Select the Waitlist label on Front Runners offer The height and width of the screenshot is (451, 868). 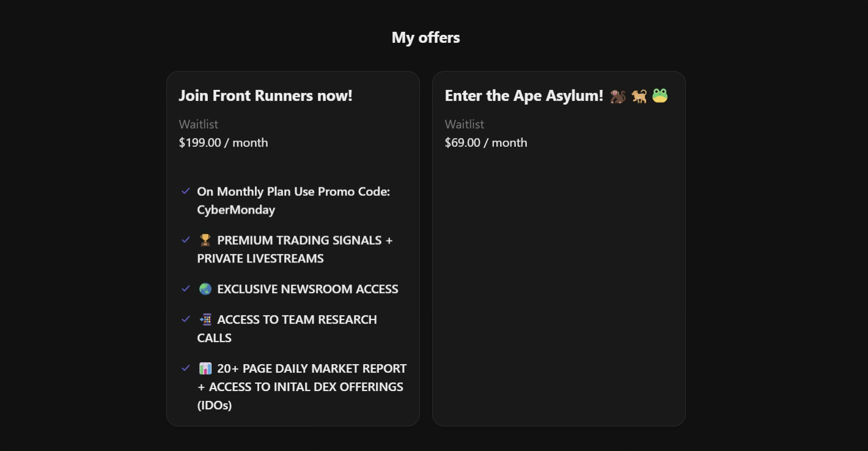(197, 124)
